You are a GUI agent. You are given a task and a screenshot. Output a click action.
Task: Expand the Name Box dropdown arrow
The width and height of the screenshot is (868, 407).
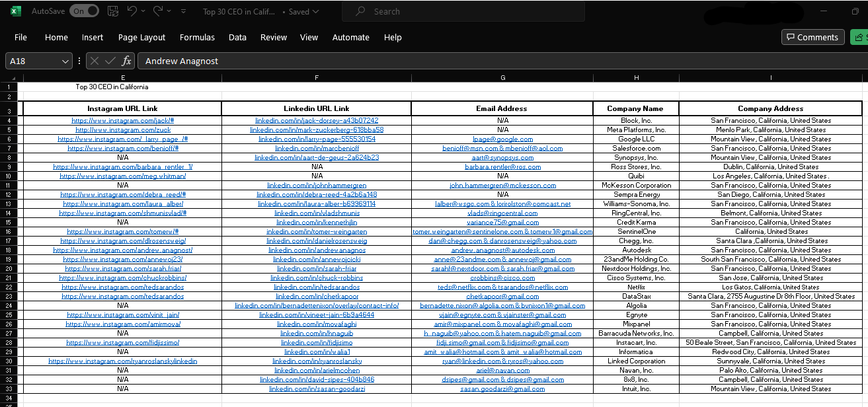click(65, 61)
